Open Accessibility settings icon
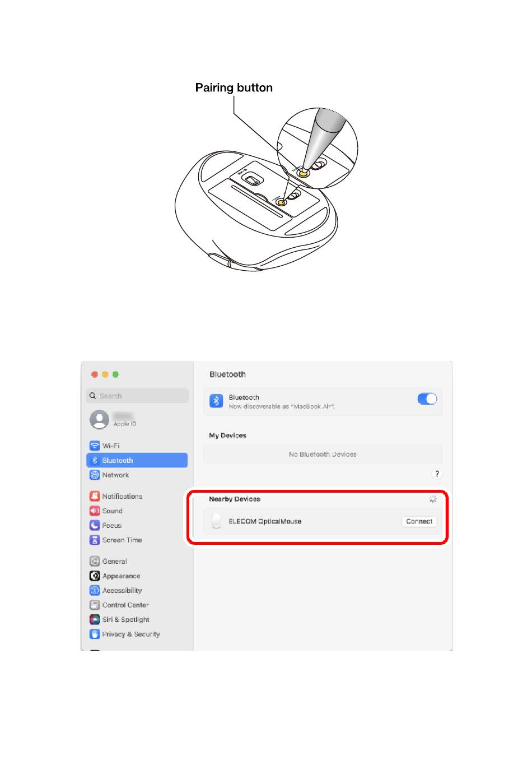532x778 pixels. [95, 590]
